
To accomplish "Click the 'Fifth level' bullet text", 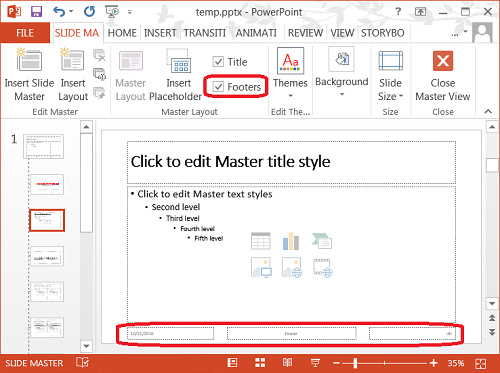I will 209,238.
